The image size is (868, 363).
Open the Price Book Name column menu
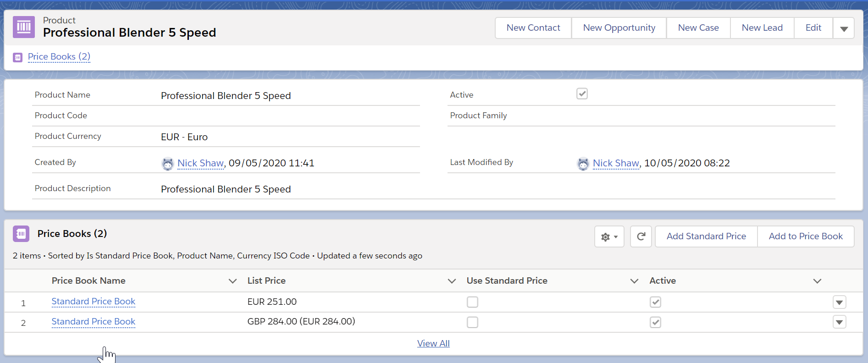tap(232, 281)
